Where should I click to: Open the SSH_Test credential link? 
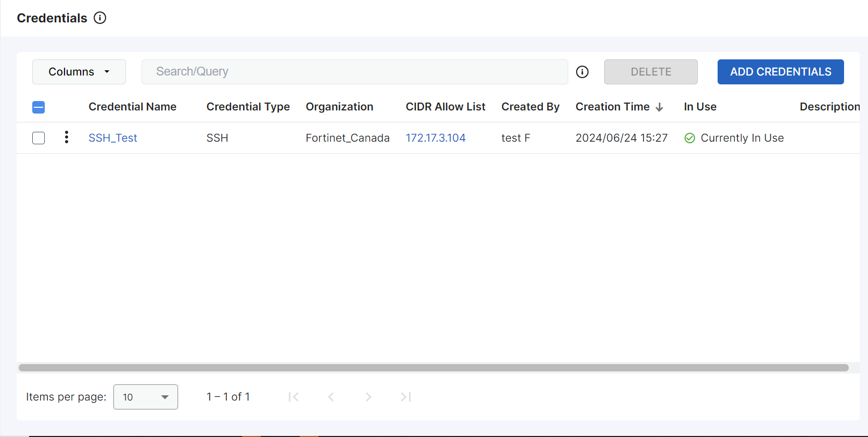[113, 138]
